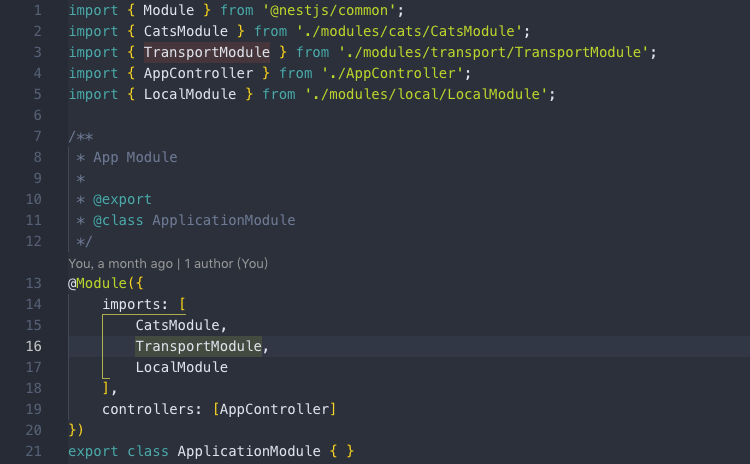Click the closing bracket '],' on line 18
The height and width of the screenshot is (464, 750).
tap(110, 388)
